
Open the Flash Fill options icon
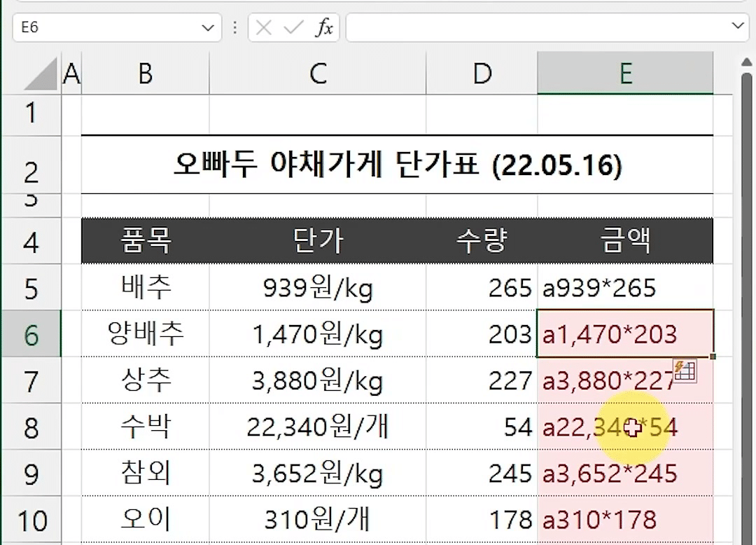tap(685, 371)
